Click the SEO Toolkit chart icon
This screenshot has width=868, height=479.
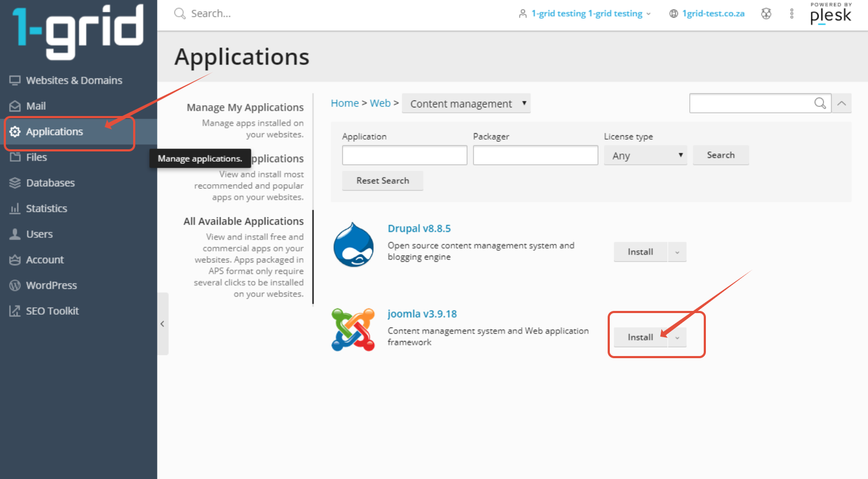click(x=15, y=311)
